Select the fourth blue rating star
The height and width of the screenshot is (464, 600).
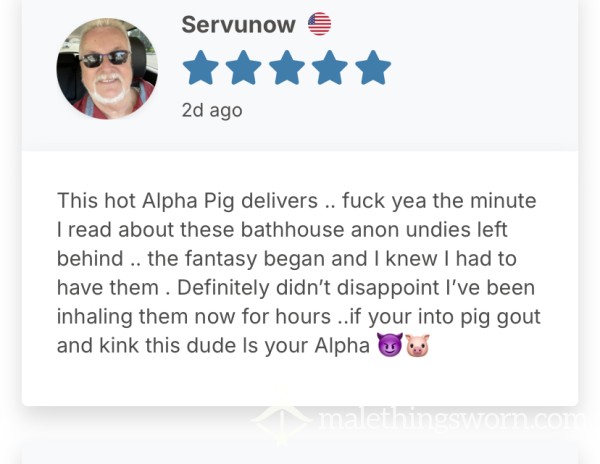tap(330, 68)
